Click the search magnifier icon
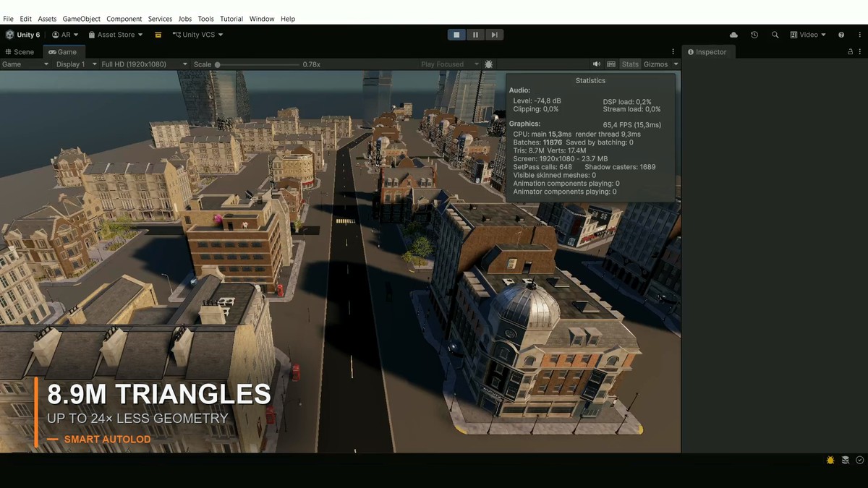 point(775,35)
